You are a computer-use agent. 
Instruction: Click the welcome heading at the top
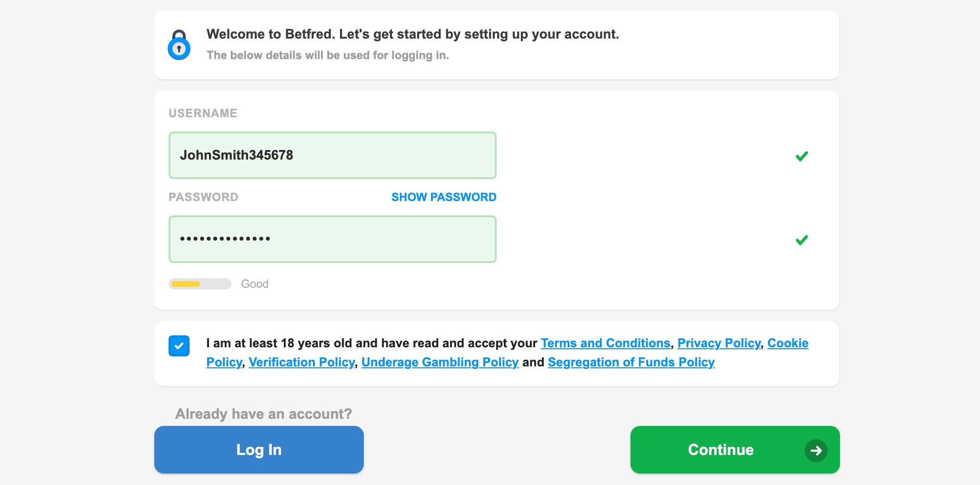tap(412, 34)
